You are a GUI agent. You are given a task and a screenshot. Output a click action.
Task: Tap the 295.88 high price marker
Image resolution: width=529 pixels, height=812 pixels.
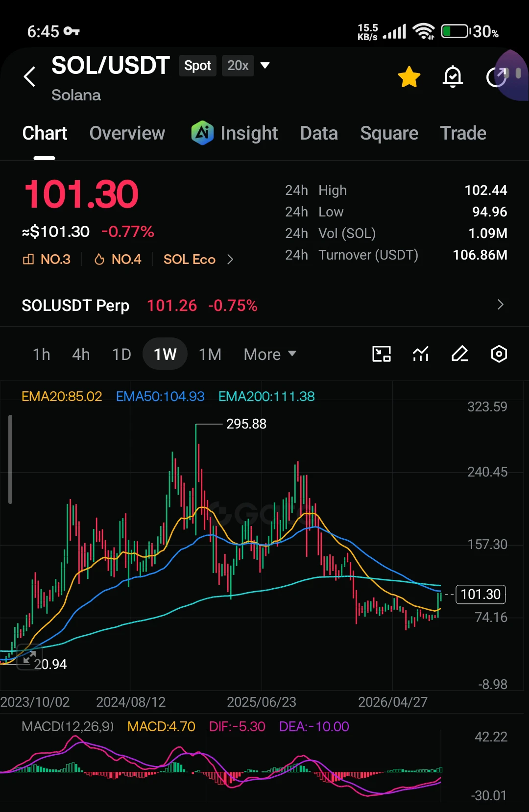coord(246,424)
